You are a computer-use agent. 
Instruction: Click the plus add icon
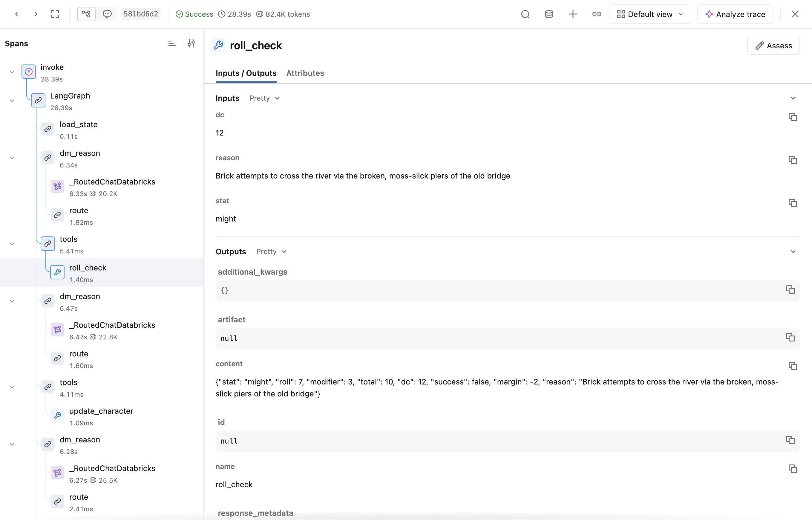click(573, 14)
